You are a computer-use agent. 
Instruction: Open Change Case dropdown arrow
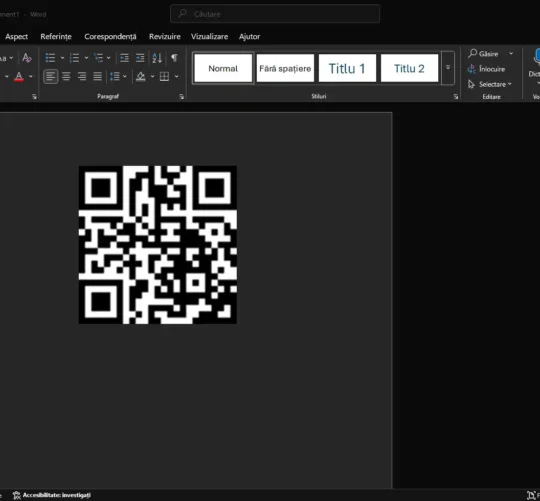point(11,58)
